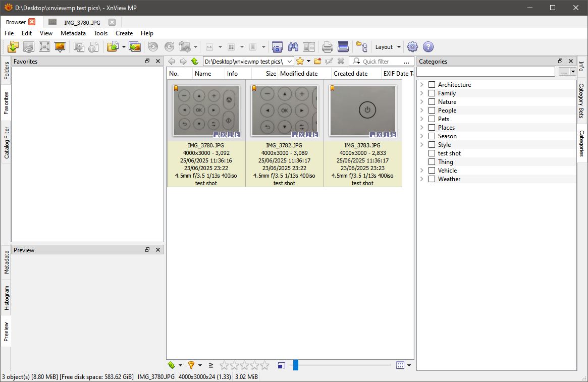Screen dimensions: 588x382
Task: Switch to the IMG_3780.JPG tab
Action: [82, 23]
